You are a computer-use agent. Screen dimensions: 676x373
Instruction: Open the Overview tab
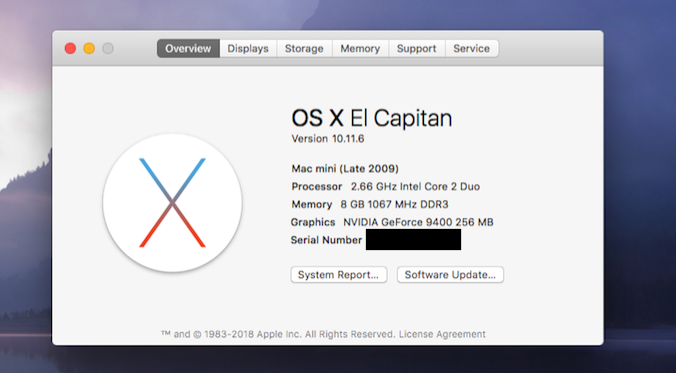(x=188, y=48)
